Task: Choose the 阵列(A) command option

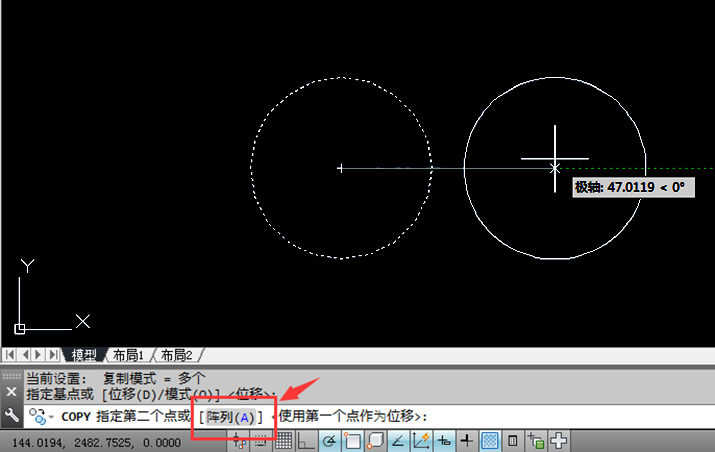Action: tap(230, 417)
